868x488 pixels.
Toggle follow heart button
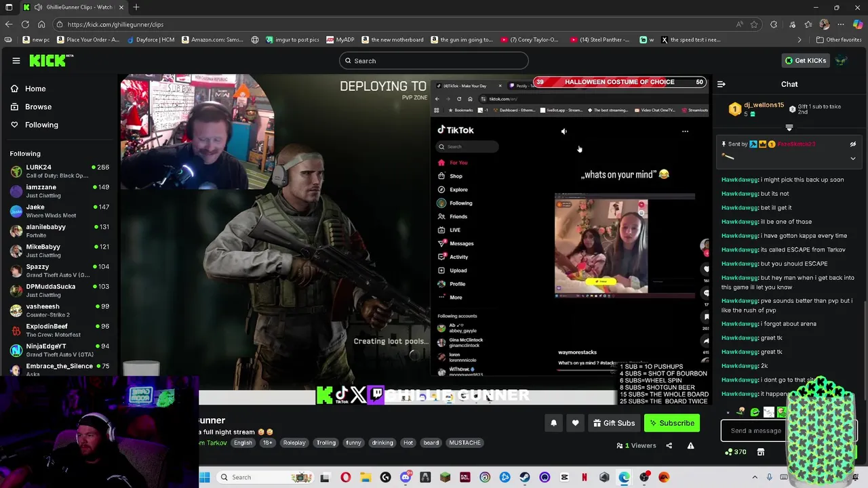tap(575, 423)
